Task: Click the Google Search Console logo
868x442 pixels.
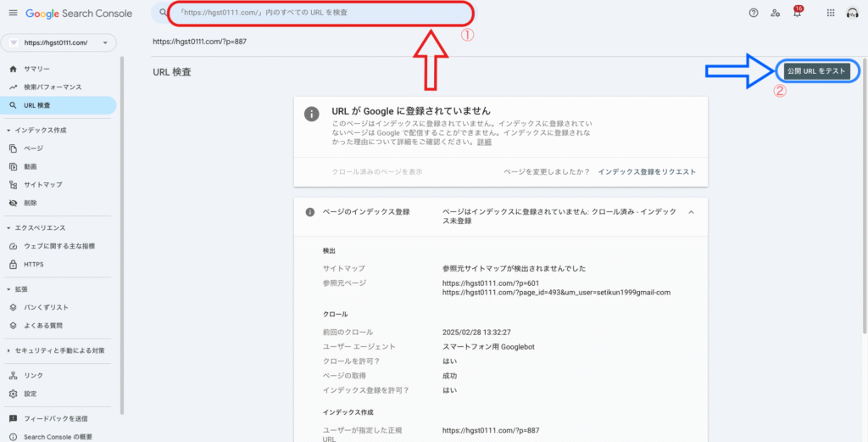Action: tap(79, 14)
